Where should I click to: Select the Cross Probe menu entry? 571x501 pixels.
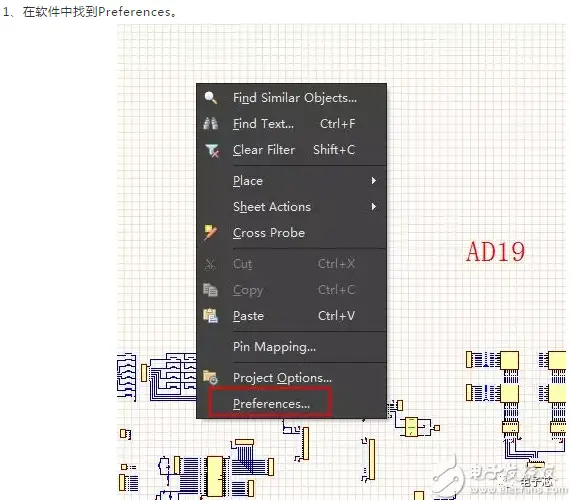[291, 233]
